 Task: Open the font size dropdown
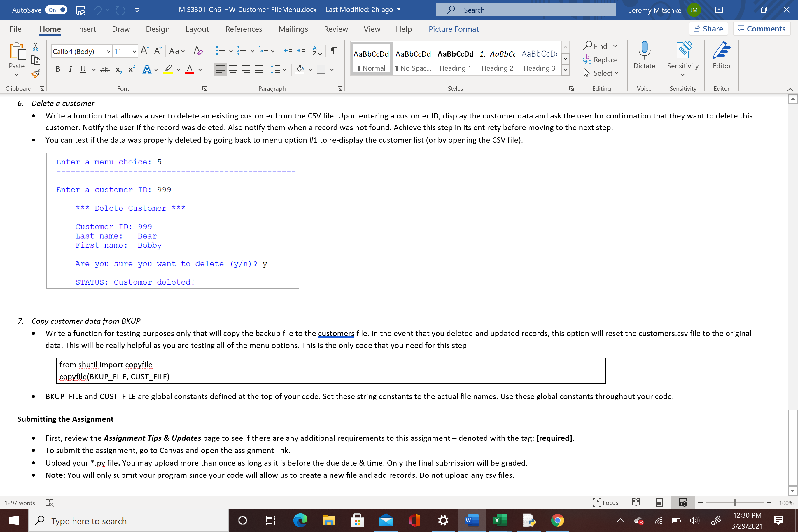(x=134, y=52)
